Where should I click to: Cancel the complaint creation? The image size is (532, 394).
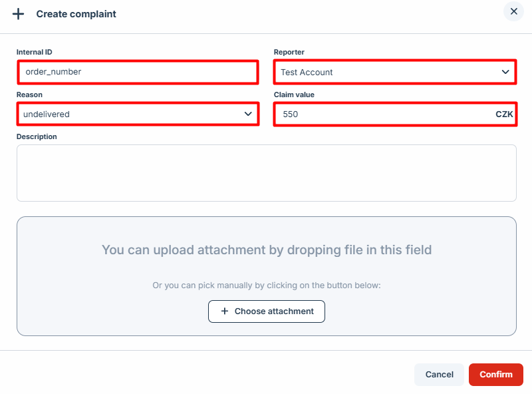click(439, 375)
